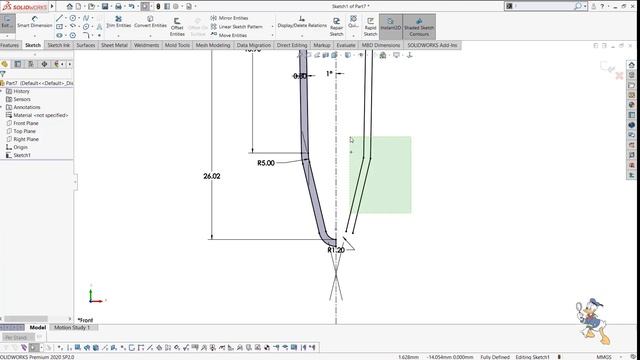The height and width of the screenshot is (360, 640).
Task: Open the Evaluate tab
Action: click(346, 45)
